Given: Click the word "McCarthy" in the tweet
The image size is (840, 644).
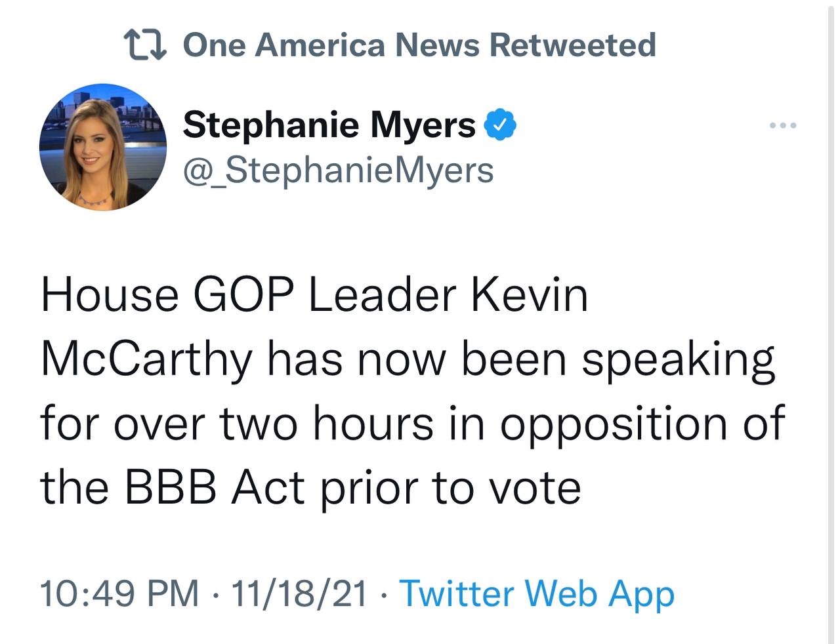Looking at the screenshot, I should click(x=146, y=360).
